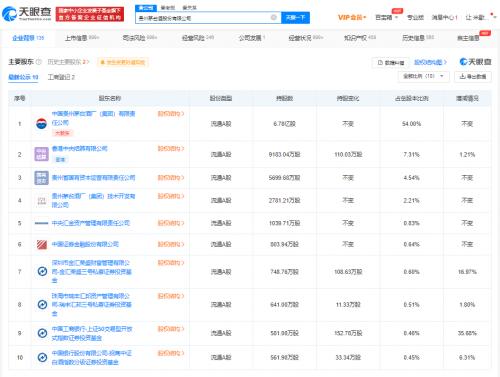
Task: Switch to the 司法风险 tab
Action: pos(140,38)
